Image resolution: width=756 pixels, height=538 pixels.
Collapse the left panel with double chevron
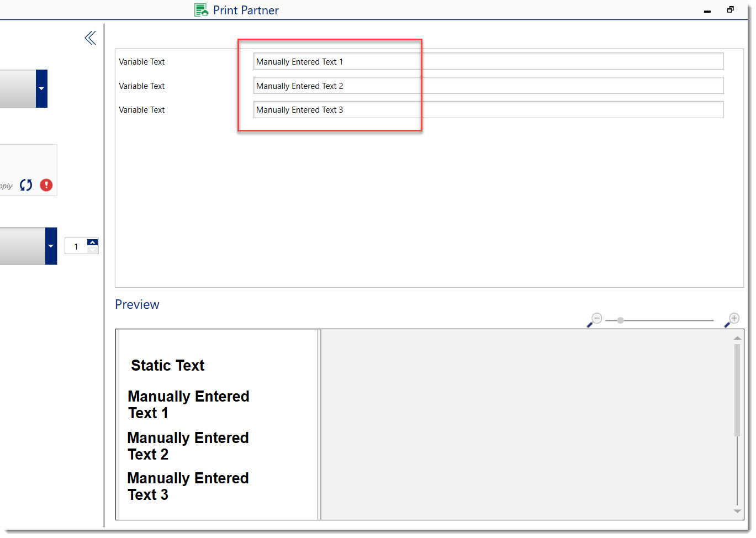tap(91, 38)
